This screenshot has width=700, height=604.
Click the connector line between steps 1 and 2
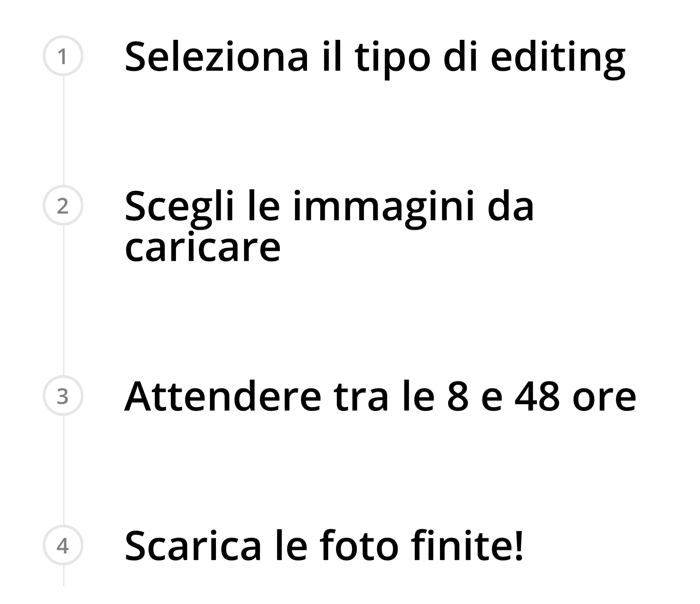64,130
